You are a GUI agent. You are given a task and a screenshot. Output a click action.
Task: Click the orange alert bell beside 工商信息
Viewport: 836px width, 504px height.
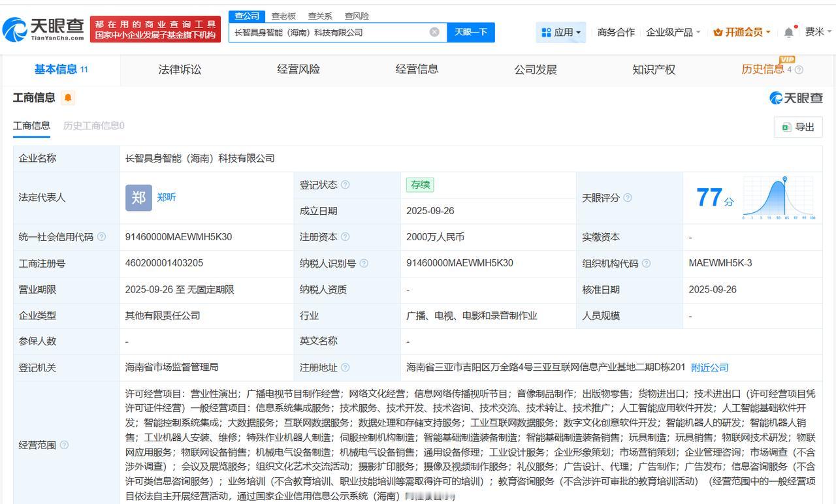[x=68, y=98]
